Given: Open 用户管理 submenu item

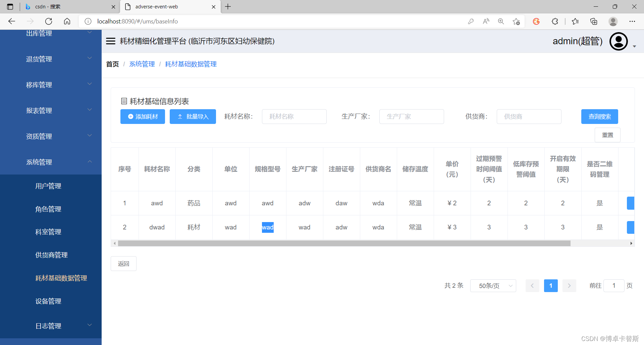Looking at the screenshot, I should point(48,186).
